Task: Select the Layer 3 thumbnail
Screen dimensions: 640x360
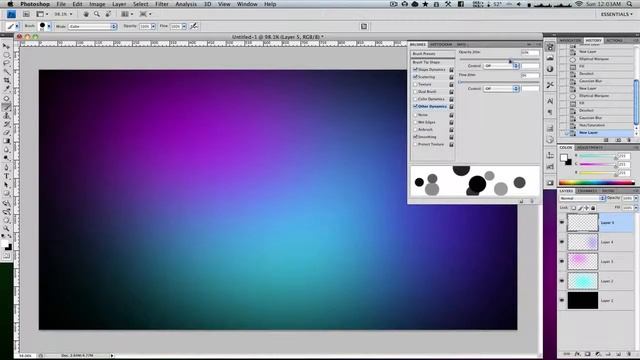Action: (x=582, y=262)
